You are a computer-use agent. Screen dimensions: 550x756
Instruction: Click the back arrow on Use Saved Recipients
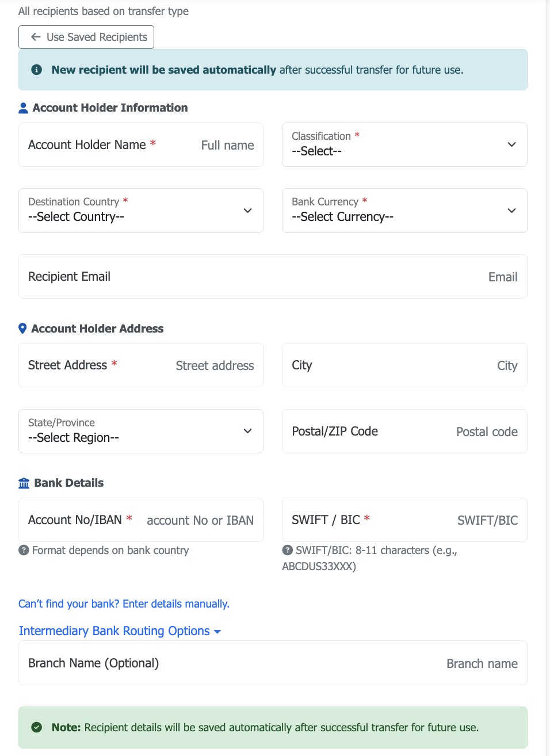tap(36, 37)
